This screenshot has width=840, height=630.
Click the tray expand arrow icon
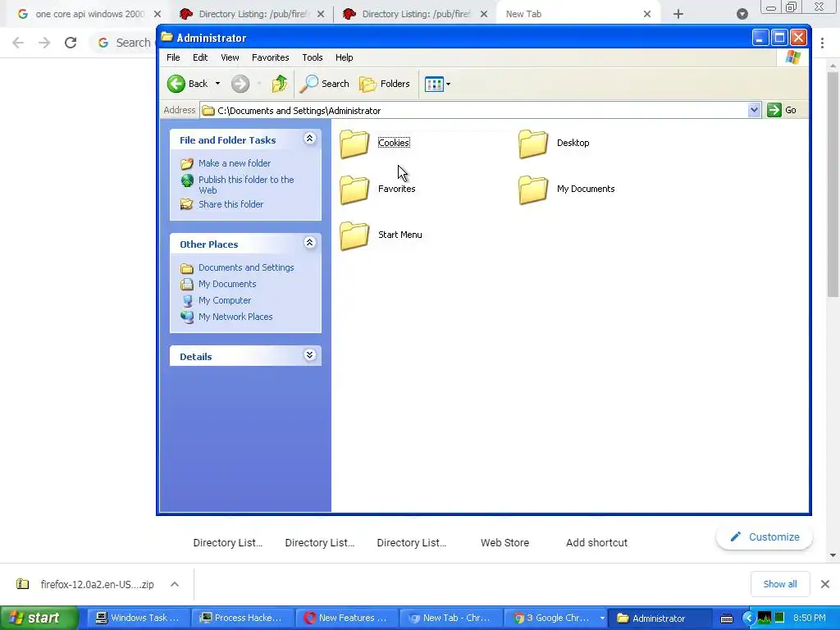[x=748, y=619]
